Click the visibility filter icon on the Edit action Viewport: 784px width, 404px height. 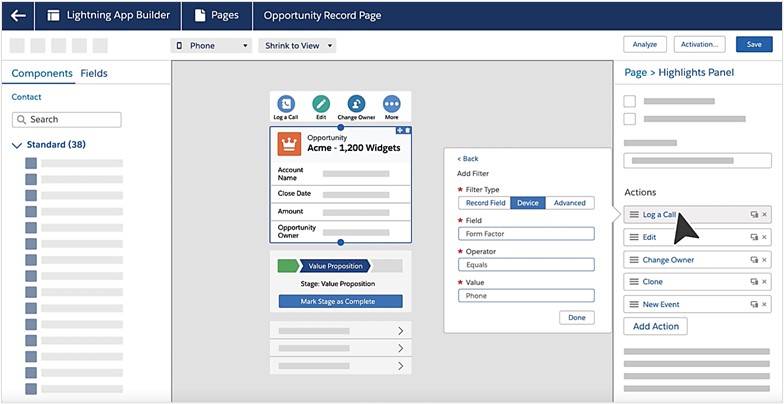754,237
